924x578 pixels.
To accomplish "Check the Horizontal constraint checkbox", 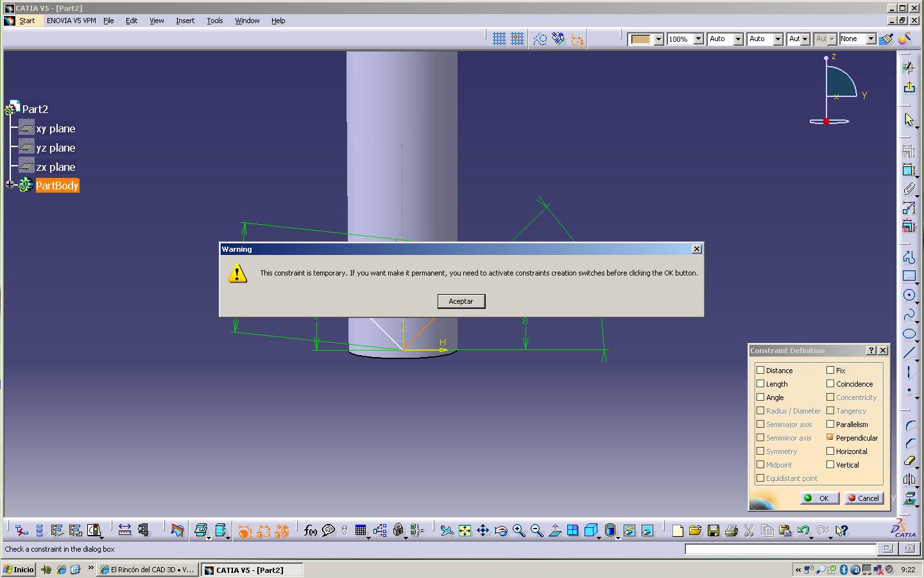I will [x=830, y=451].
